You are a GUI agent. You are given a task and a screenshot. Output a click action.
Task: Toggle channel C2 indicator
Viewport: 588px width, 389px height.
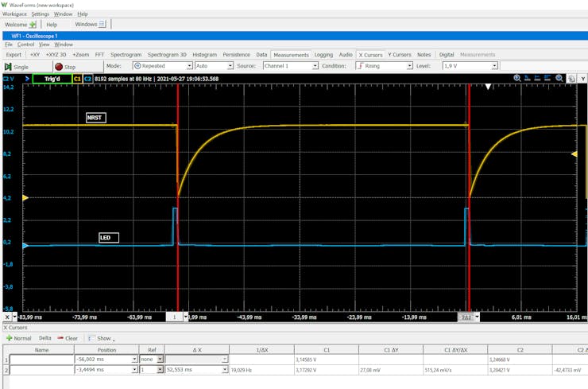[87, 80]
